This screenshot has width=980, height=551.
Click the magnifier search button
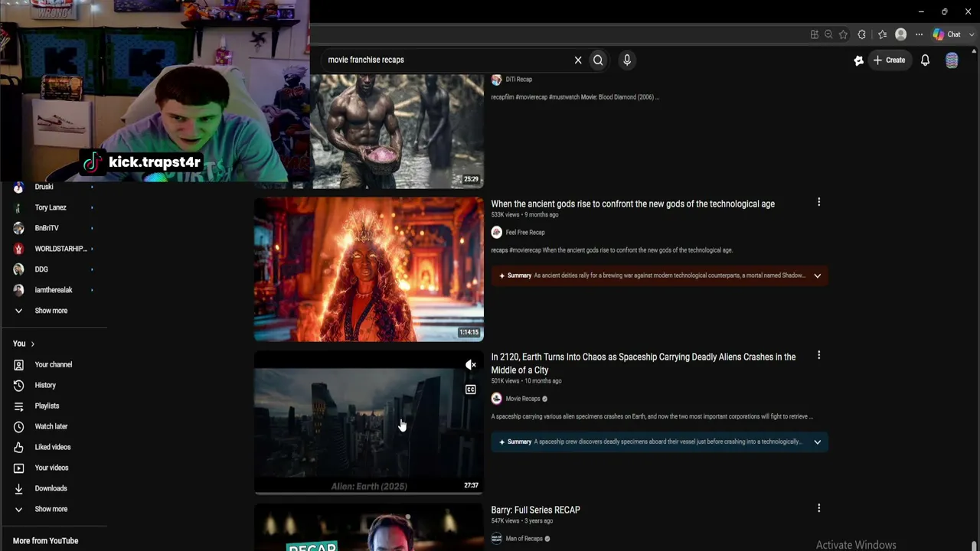click(598, 60)
